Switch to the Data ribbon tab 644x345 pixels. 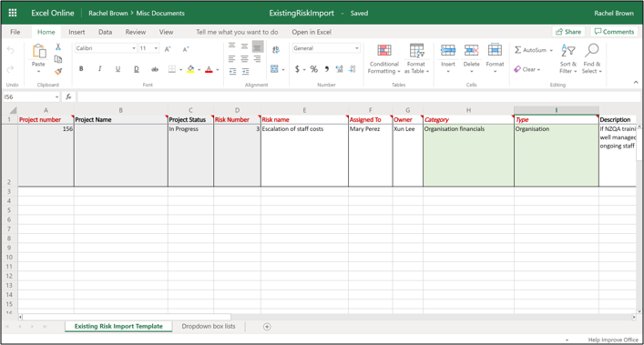point(105,32)
